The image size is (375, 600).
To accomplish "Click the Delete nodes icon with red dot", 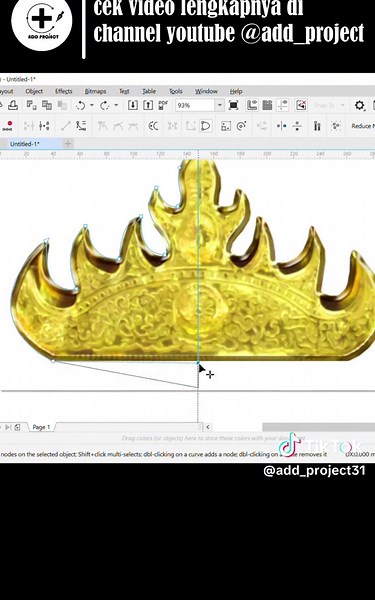I will point(8,126).
